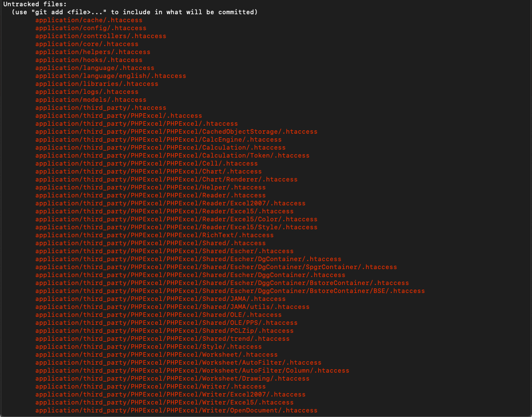Click the application/models/.htaccess line
The width and height of the screenshot is (532, 417).
pos(90,100)
